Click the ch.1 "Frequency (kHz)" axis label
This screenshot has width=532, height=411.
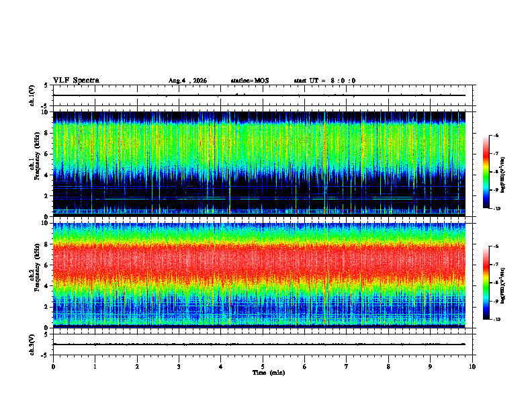click(x=38, y=156)
